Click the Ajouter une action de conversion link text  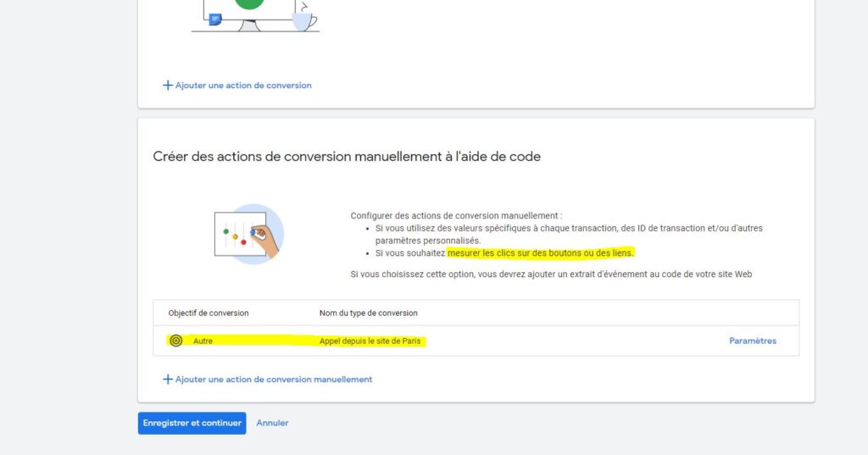[243, 86]
